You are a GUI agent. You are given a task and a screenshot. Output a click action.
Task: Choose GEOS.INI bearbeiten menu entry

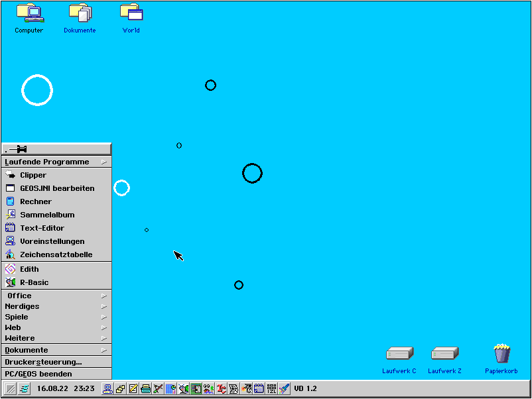click(x=56, y=188)
